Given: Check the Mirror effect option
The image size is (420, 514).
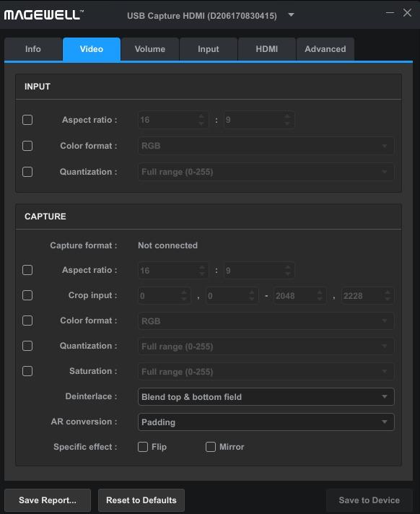Looking at the screenshot, I should point(211,447).
